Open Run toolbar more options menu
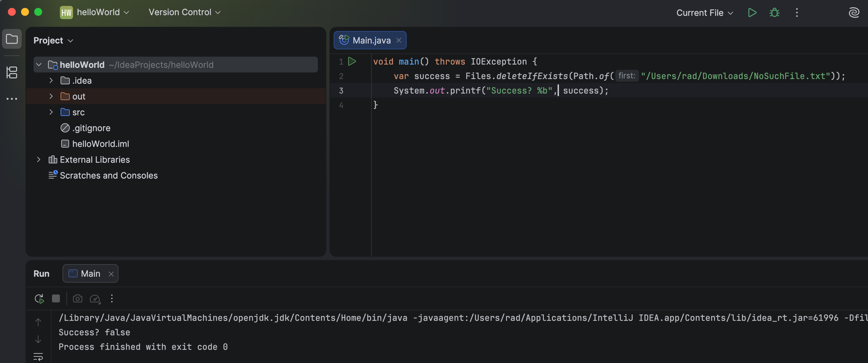868x363 pixels. (112, 298)
